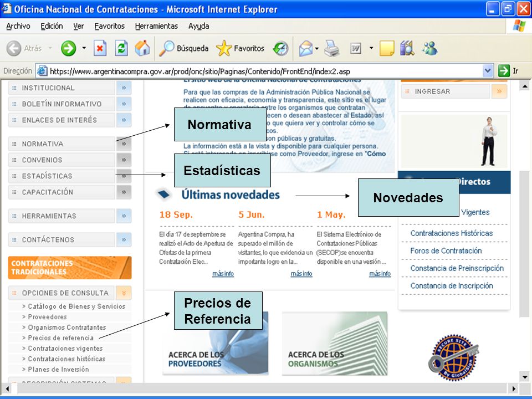The image size is (532, 399).
Task: Open ACERCA DE LOS ORGANISMOS image
Action: (335, 343)
